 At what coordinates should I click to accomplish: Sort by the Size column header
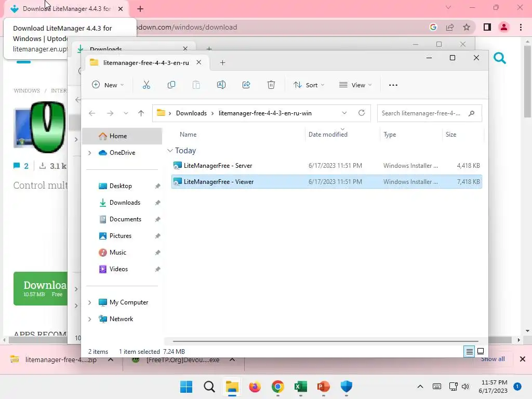[x=450, y=135]
